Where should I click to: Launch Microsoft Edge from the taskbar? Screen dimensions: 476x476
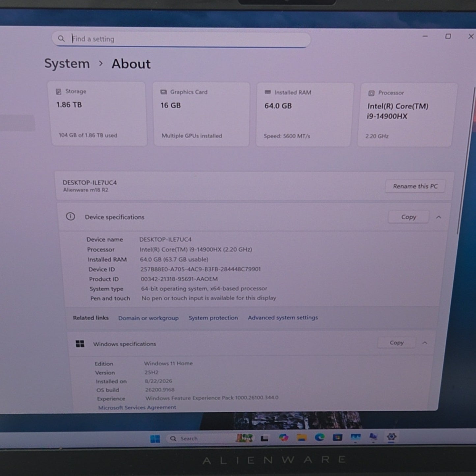point(319,437)
